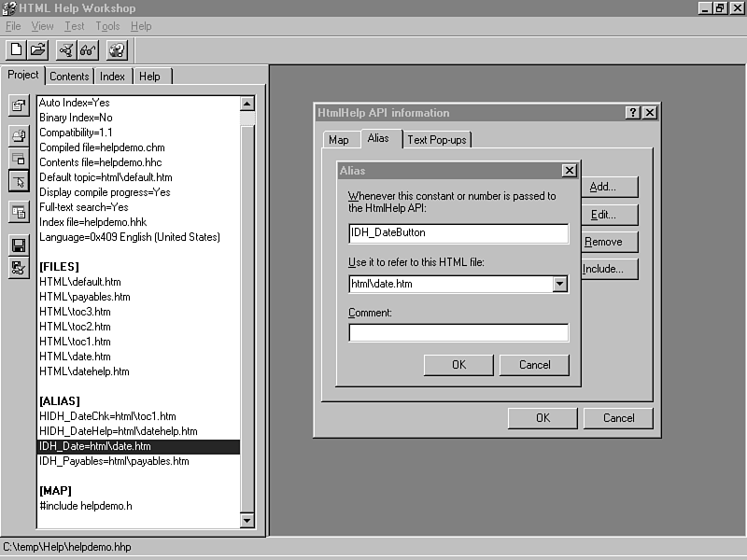Create a new file from the toolbar
This screenshot has height=560, width=747.
click(16, 50)
